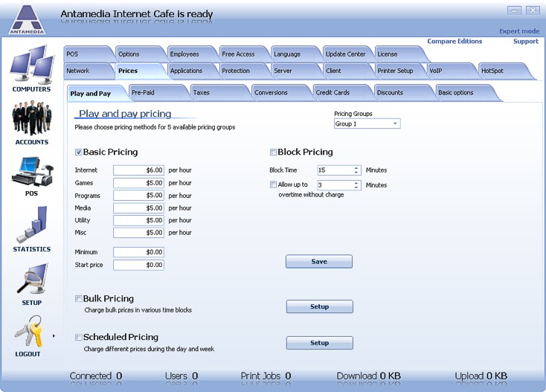Edit the Minimum price field
This screenshot has height=392, width=546.
(x=138, y=252)
